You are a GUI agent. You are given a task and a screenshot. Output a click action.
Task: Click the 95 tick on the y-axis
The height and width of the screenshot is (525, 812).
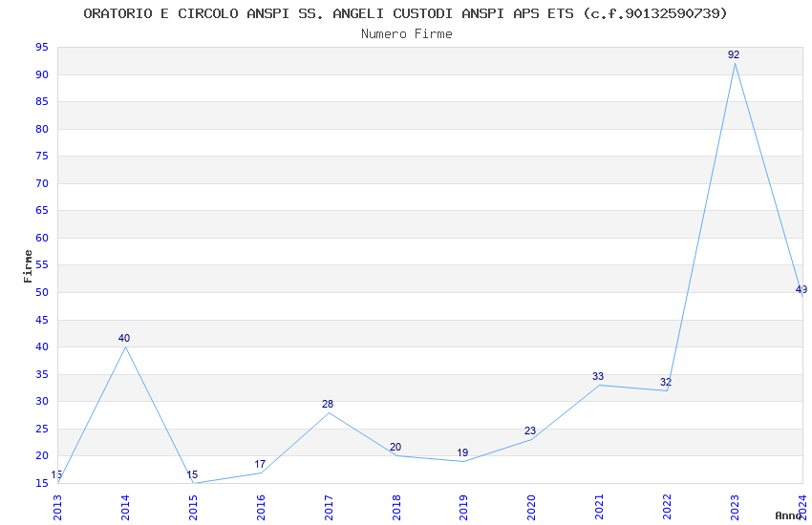[40, 48]
